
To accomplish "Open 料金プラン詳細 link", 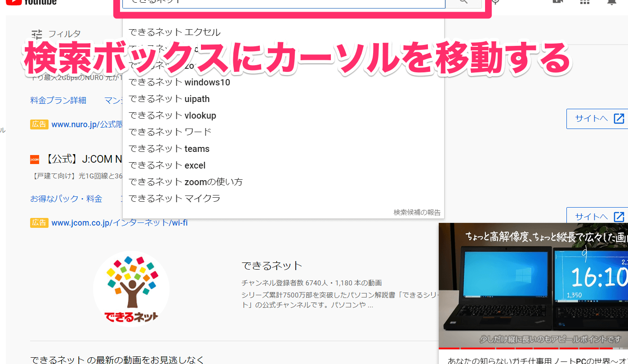I will pyautogui.click(x=58, y=100).
